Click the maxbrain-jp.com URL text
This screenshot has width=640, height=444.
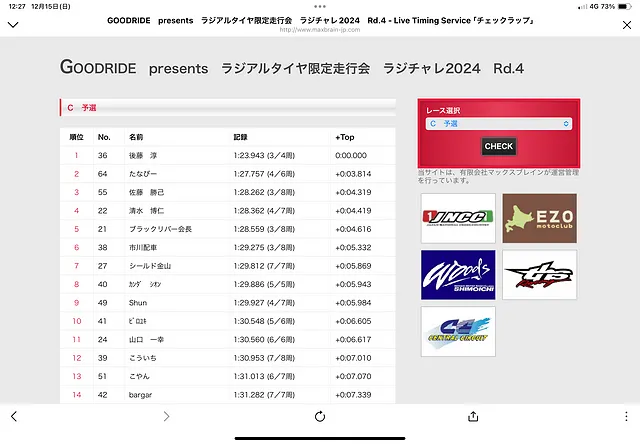click(319, 29)
